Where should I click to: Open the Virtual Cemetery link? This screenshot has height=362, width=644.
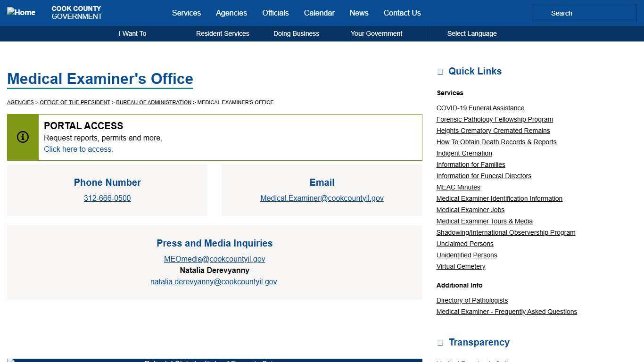tap(461, 266)
